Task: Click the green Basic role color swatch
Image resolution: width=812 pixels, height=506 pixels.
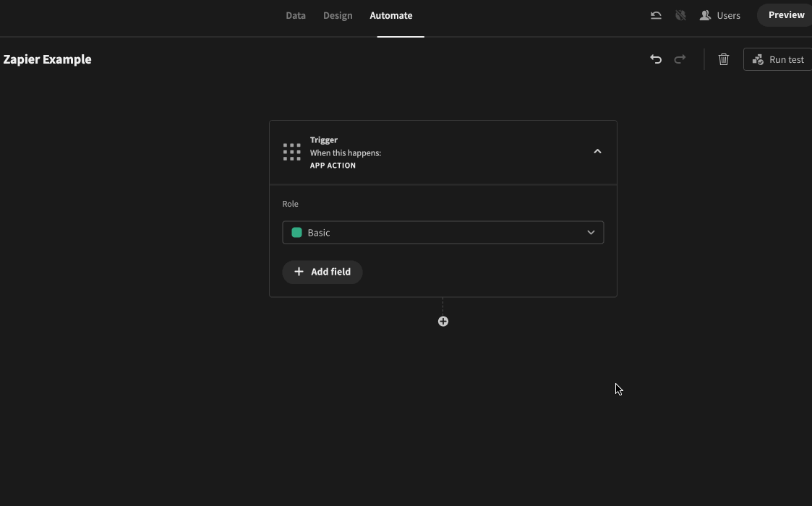Action: (296, 233)
